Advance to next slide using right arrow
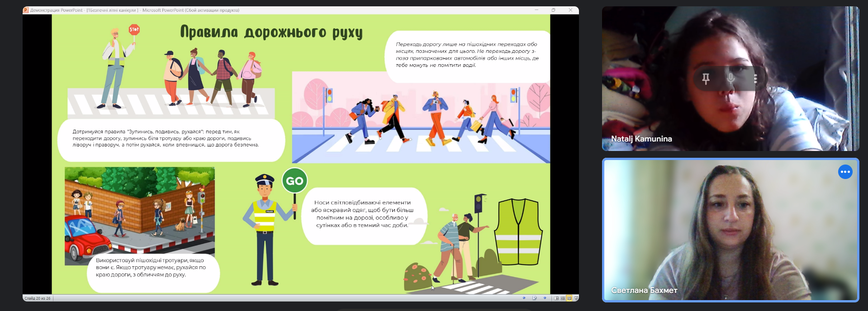Image resolution: width=868 pixels, height=311 pixels. [545, 298]
